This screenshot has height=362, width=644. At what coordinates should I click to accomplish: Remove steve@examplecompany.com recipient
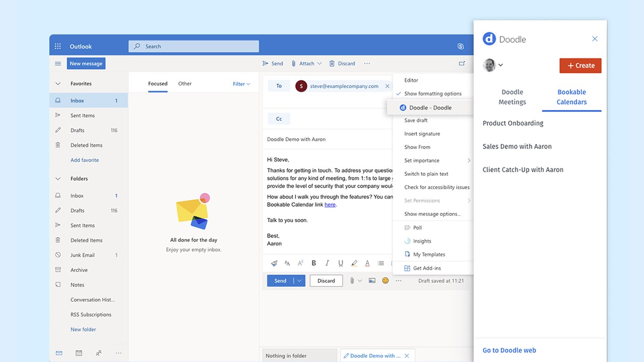[388, 86]
